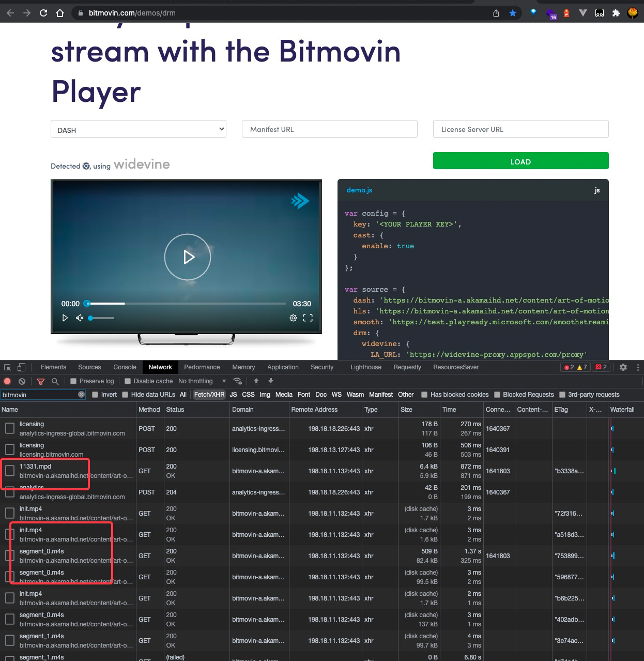
Task: Open DevTools three-dot customize menu
Action: [x=638, y=367]
